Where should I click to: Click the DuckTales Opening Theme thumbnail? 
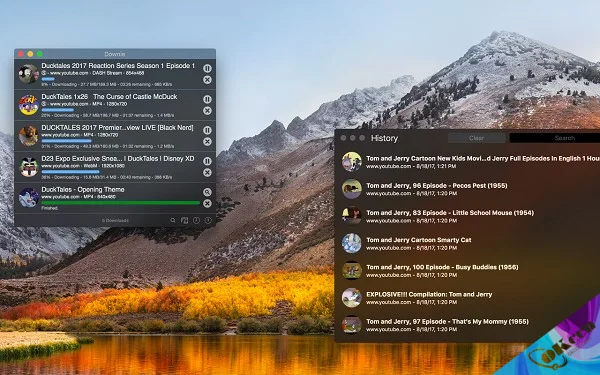29,198
